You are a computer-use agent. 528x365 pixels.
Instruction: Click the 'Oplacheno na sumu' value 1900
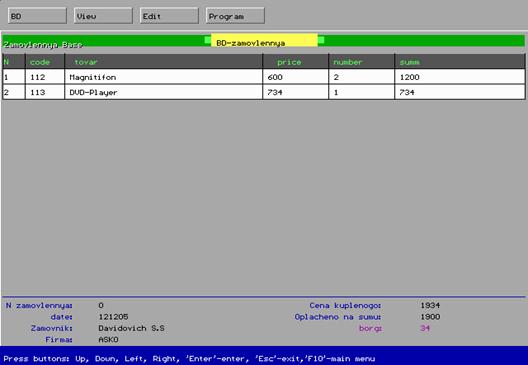tap(430, 317)
